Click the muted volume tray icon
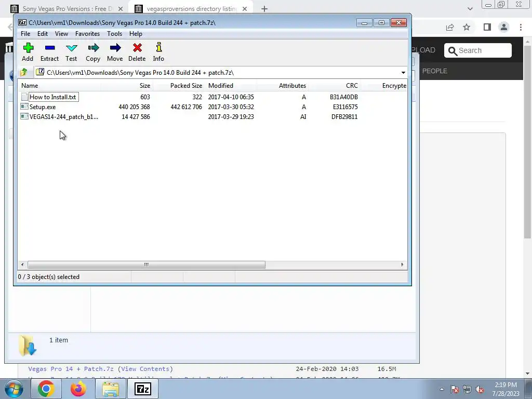Image resolution: width=532 pixels, height=399 pixels. (x=480, y=389)
